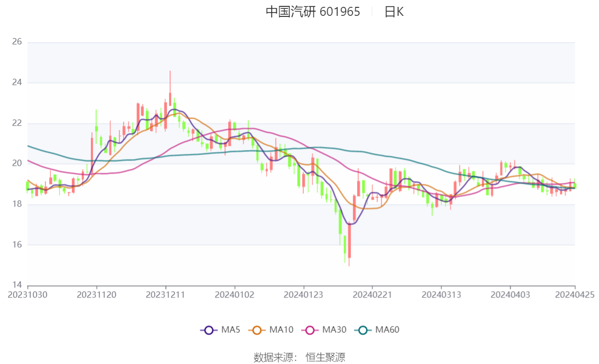
Task: Click the 20240425 date axis label
Action: point(575,295)
